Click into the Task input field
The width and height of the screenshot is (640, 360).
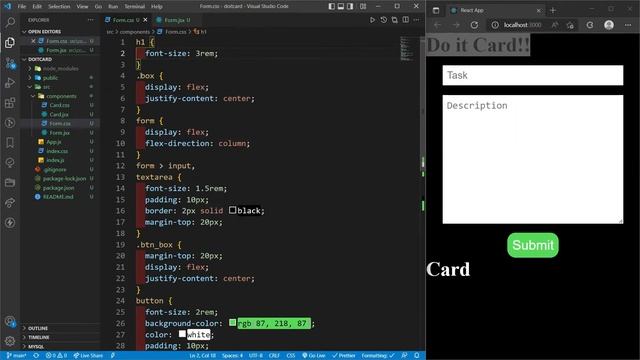coord(533,75)
